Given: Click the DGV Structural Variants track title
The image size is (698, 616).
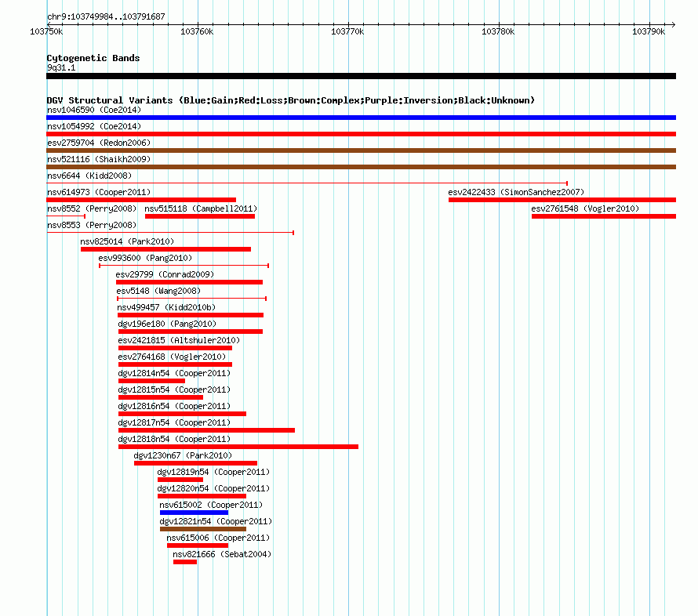Looking at the screenshot, I should click(290, 100).
